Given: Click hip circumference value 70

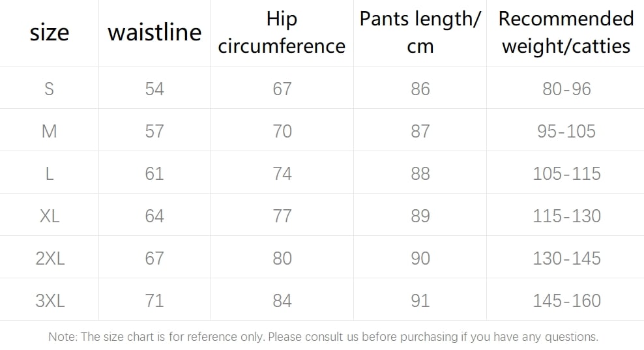Looking at the screenshot, I should (282, 131).
